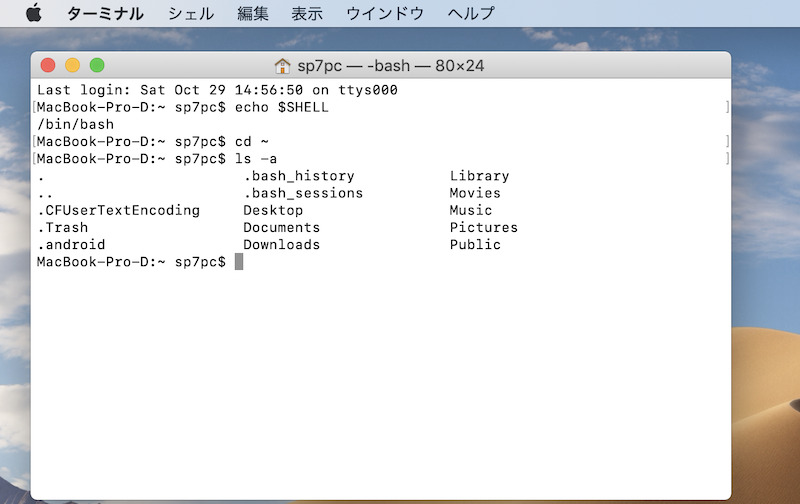The image size is (800, 504).
Task: Click the Library entry in listing
Action: [x=479, y=176]
